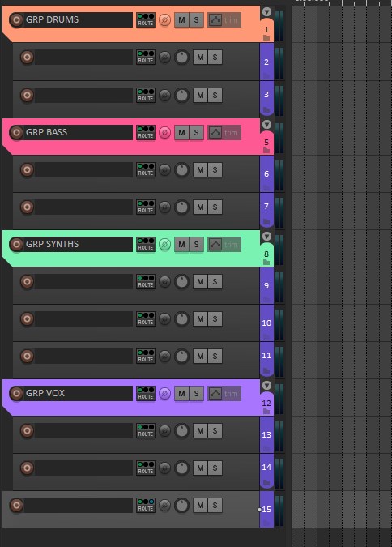
Task: Arm track 7 for recording
Action: (27, 207)
